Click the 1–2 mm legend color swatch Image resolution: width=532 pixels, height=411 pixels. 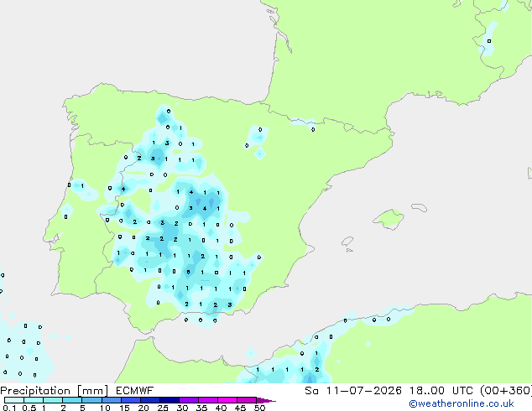coord(53,400)
